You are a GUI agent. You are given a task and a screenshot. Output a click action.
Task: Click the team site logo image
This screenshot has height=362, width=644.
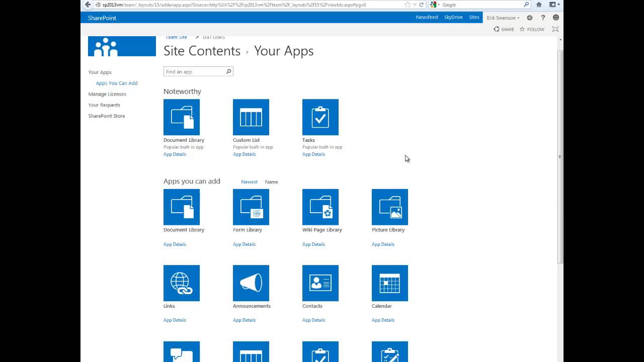(122, 46)
